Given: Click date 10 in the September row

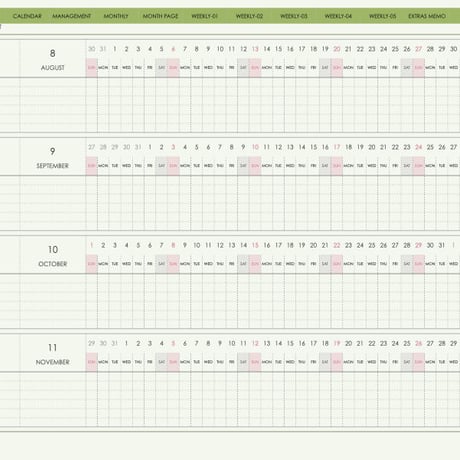Looking at the screenshot, I should click(255, 147).
